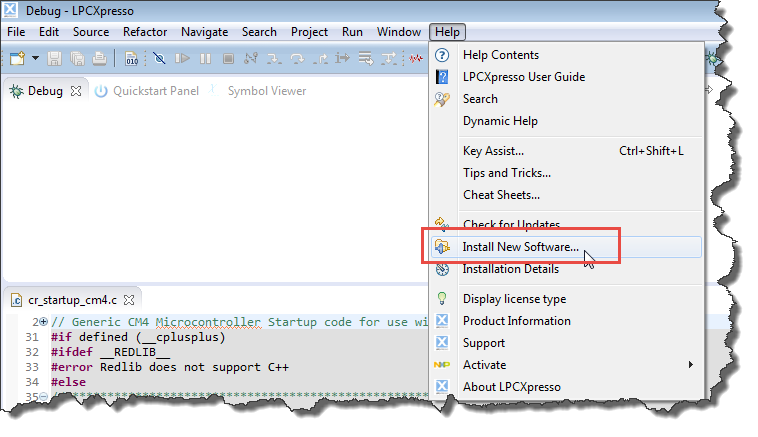Open LPCXpresso User Guide
The image size is (758, 437).
click(524, 77)
